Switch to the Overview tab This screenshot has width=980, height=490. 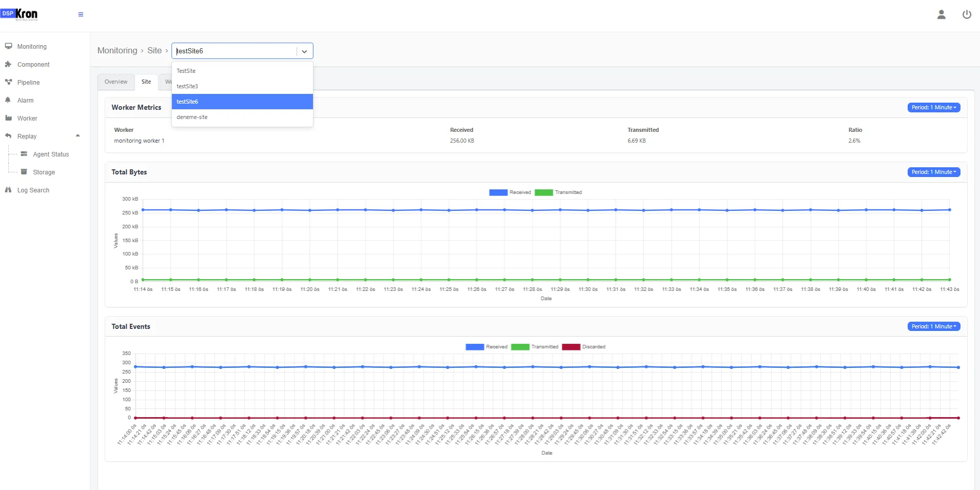point(116,82)
